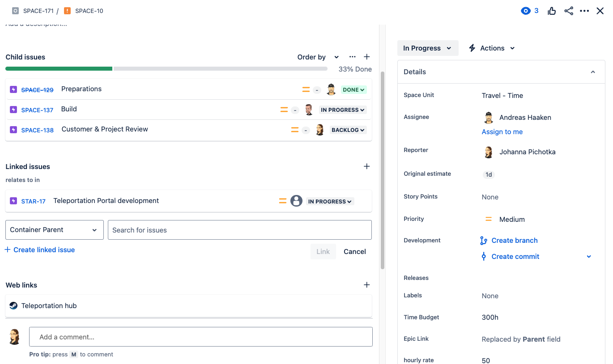Click the Assign to me link

point(502,131)
